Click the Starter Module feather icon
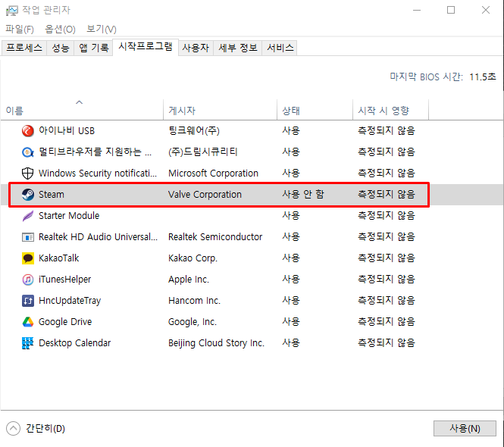The height and width of the screenshot is (447, 504). (x=27, y=216)
